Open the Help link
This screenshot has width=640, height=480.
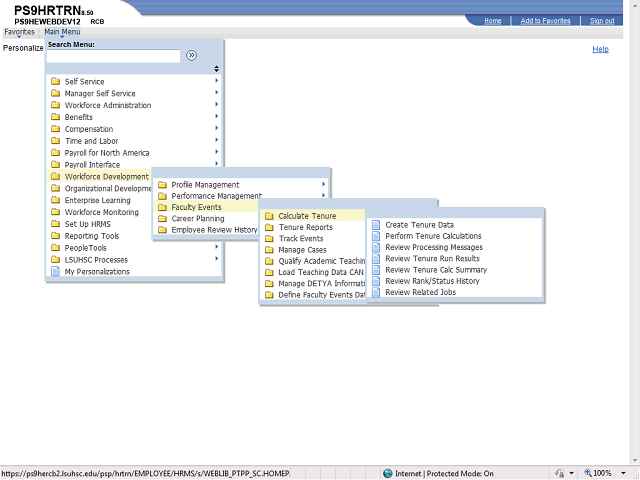[x=600, y=49]
